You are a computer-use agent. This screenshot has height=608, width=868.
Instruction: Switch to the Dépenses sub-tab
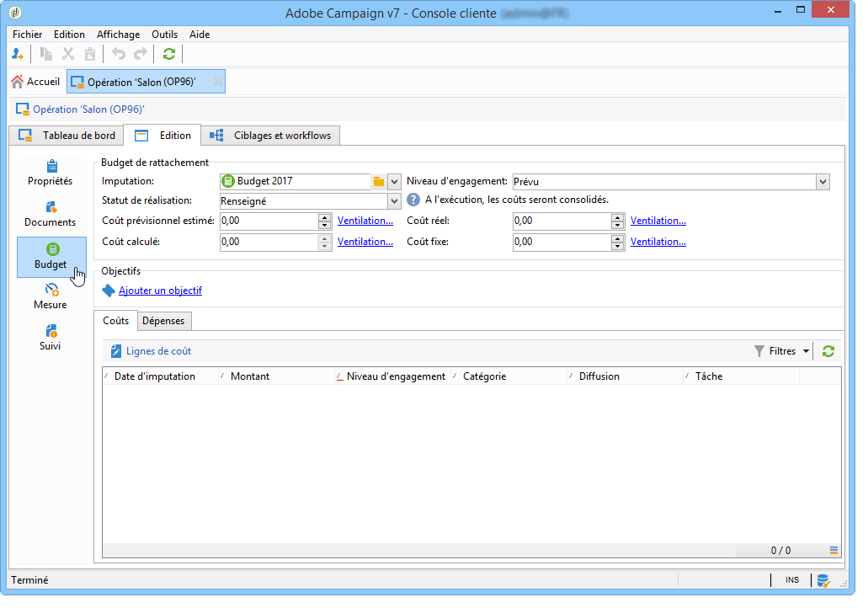pos(163,321)
